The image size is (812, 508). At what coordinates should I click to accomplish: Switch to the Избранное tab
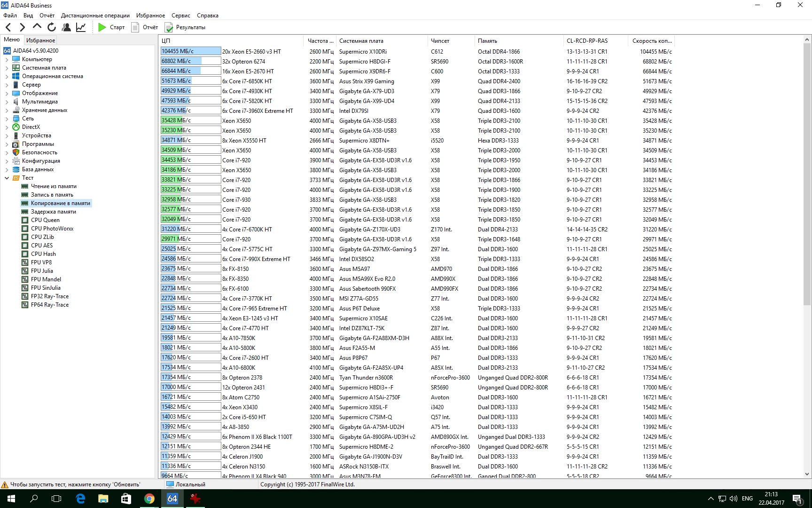40,40
